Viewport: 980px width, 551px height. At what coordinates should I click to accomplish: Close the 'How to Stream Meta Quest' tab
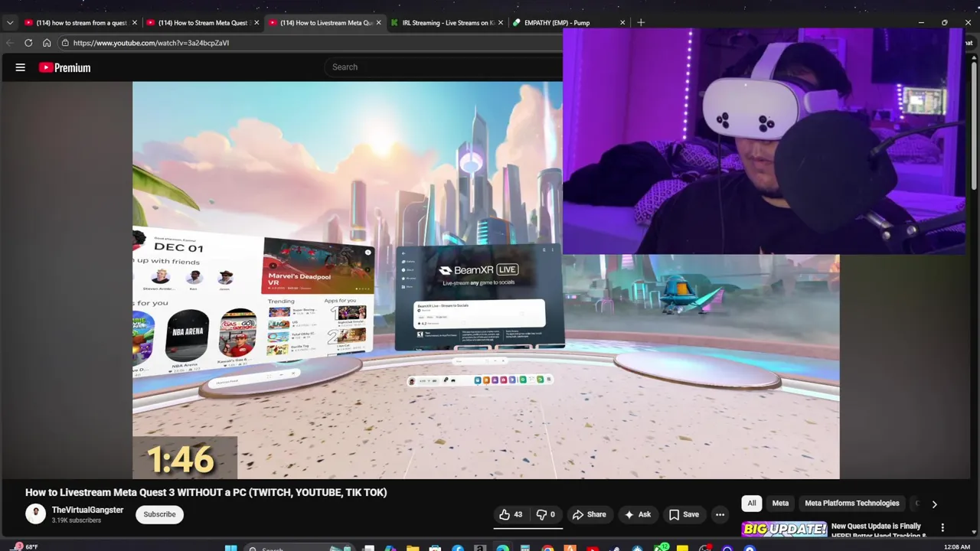[256, 23]
